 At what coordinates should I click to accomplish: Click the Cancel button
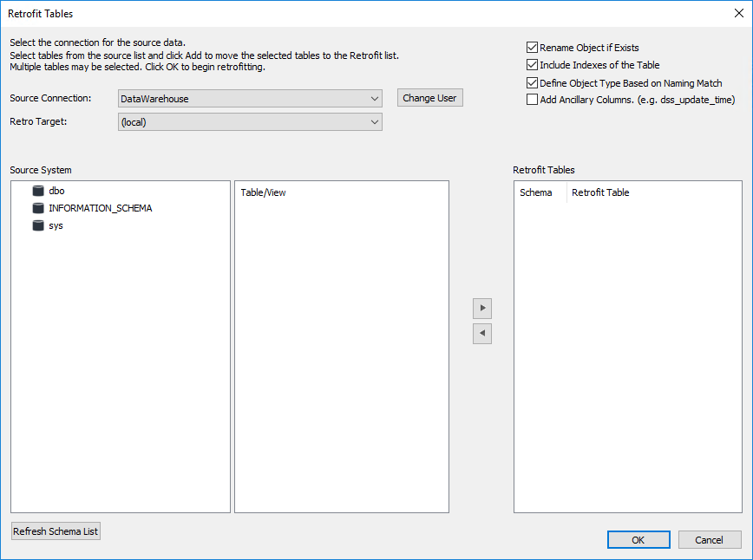pyautogui.click(x=709, y=540)
